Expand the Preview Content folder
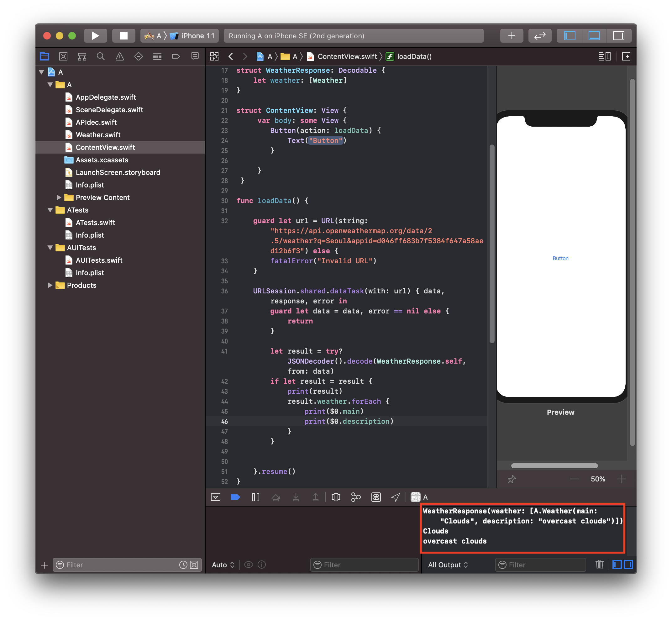Viewport: 672px width, 620px height. click(59, 197)
